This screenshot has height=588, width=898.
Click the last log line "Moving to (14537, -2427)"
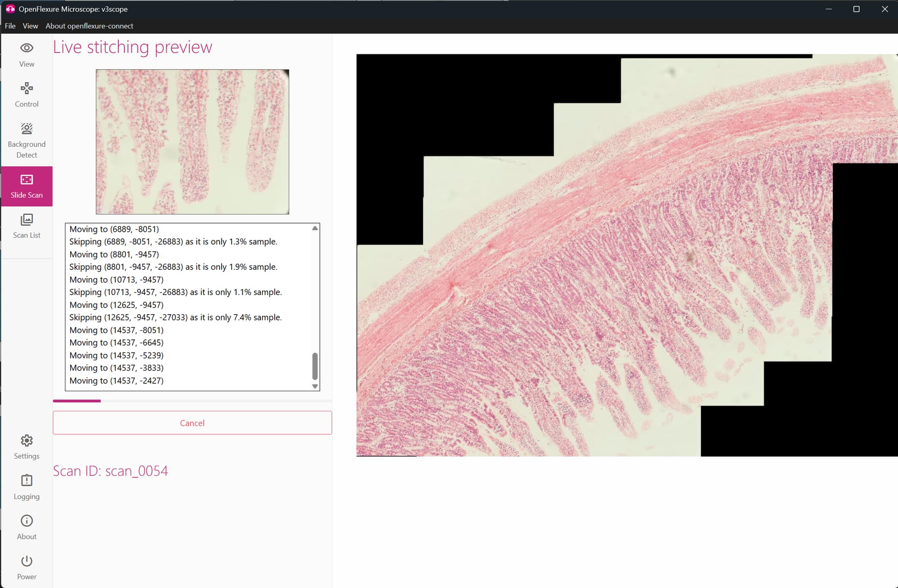[x=116, y=380]
